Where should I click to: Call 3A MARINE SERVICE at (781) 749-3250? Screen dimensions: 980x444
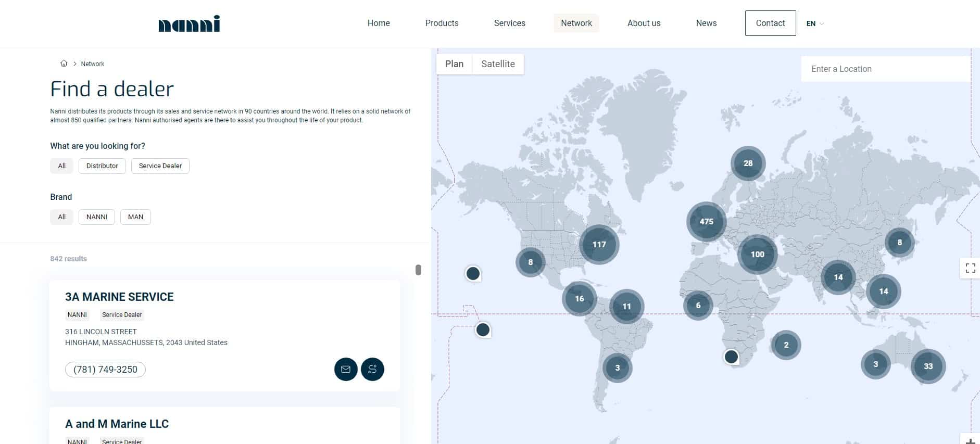(105, 370)
